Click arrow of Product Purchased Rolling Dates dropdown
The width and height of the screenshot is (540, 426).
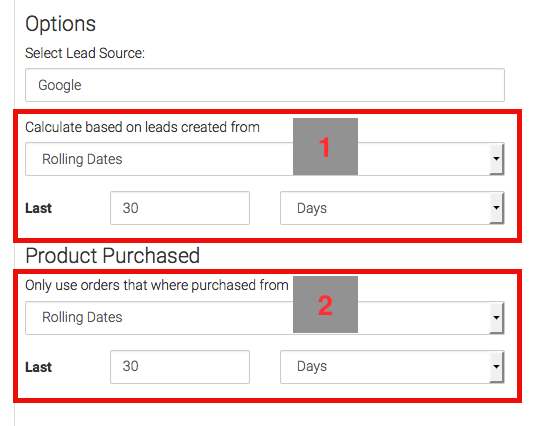496,318
